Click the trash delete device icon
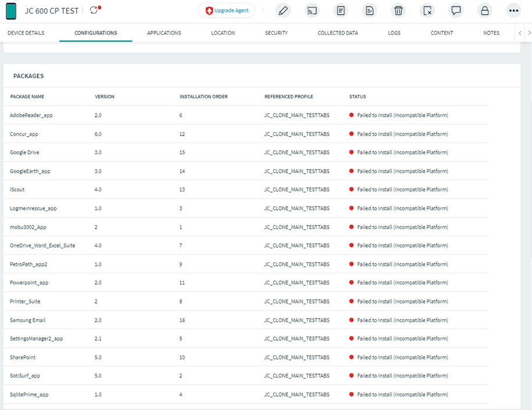The width and height of the screenshot is (532, 410). click(x=398, y=10)
